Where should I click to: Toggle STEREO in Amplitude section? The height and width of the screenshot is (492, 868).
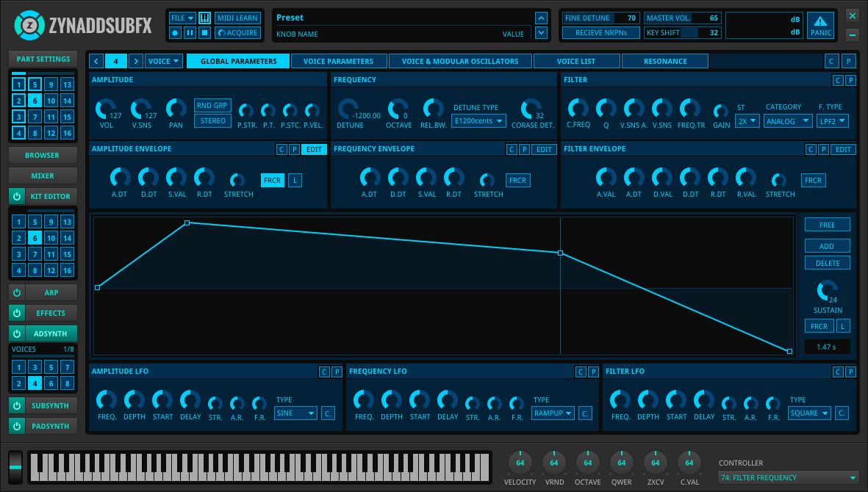tap(212, 120)
